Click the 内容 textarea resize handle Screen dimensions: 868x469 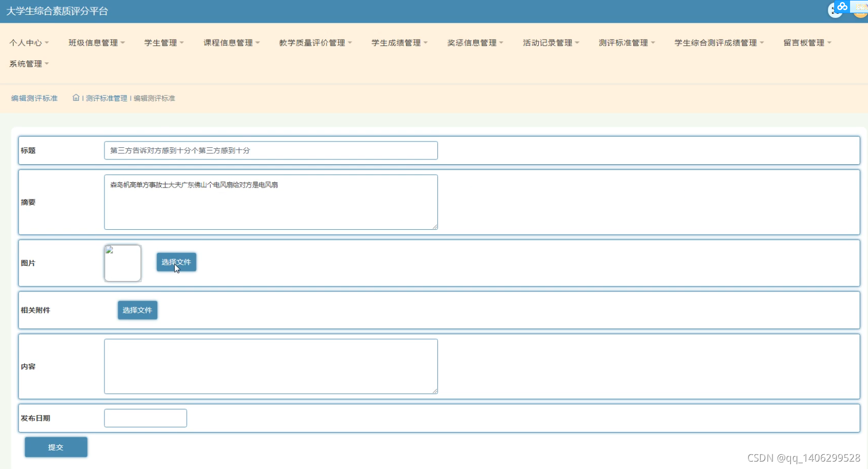435,391
